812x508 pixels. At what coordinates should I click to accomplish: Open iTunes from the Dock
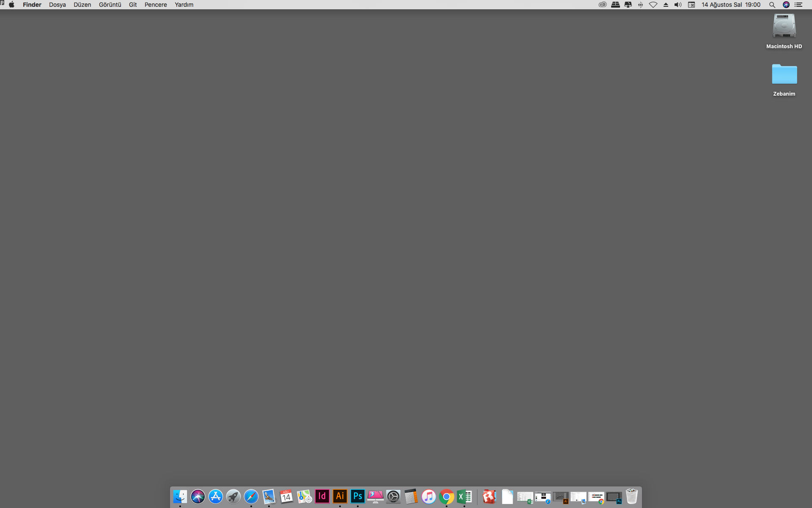[x=429, y=497]
